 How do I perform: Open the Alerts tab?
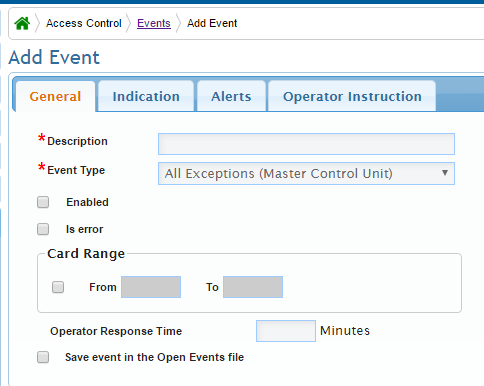[231, 96]
